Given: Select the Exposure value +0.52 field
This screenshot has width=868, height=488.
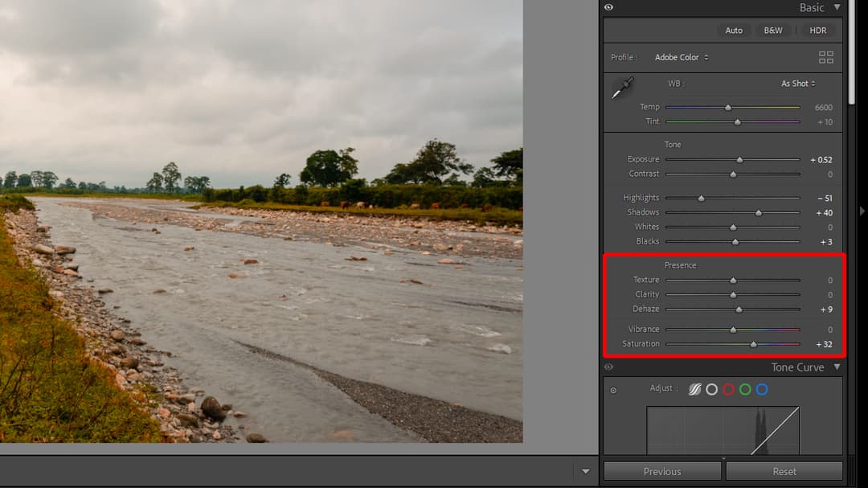Looking at the screenshot, I should tap(821, 159).
